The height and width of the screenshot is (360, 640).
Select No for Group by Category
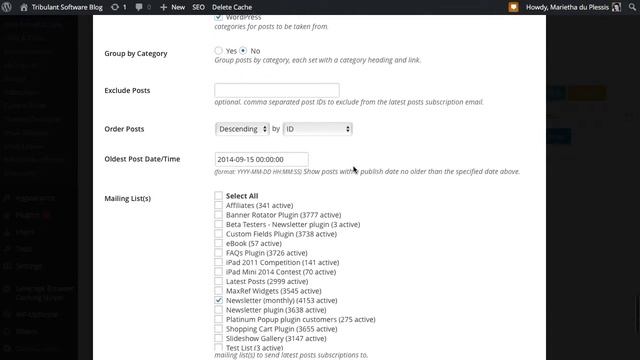click(x=243, y=51)
